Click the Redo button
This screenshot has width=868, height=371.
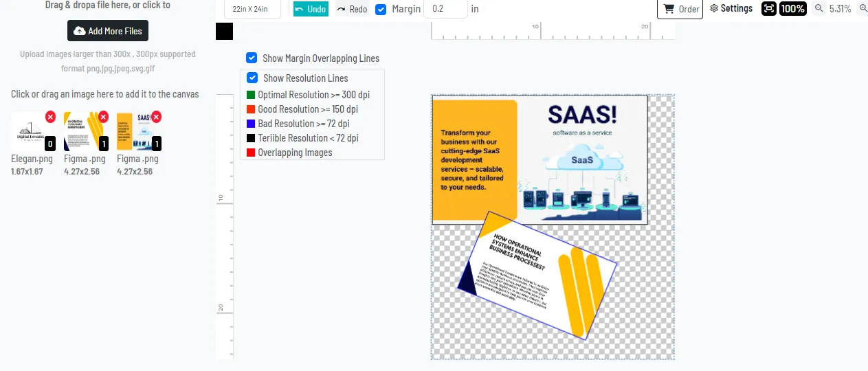[x=352, y=9]
